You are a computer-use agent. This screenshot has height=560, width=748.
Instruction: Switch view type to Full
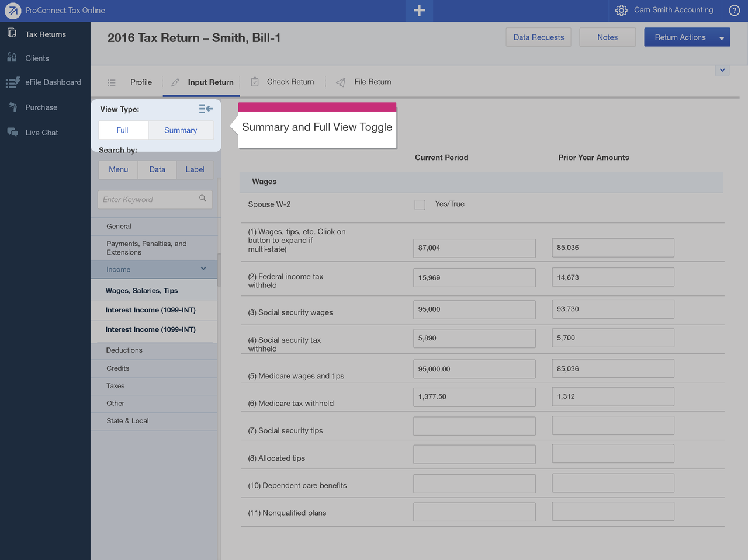click(x=122, y=130)
